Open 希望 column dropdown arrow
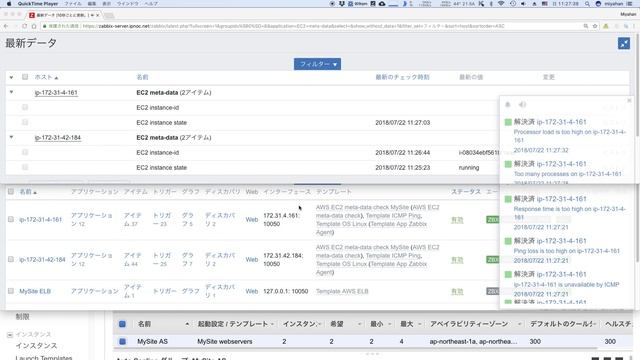640x360 pixels. pyautogui.click(x=359, y=324)
